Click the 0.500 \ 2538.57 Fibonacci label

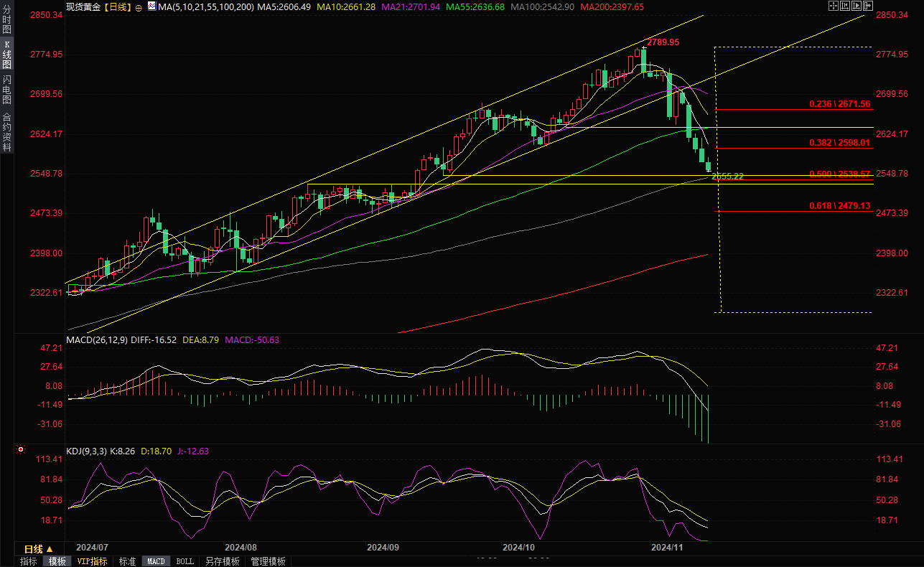(839, 174)
